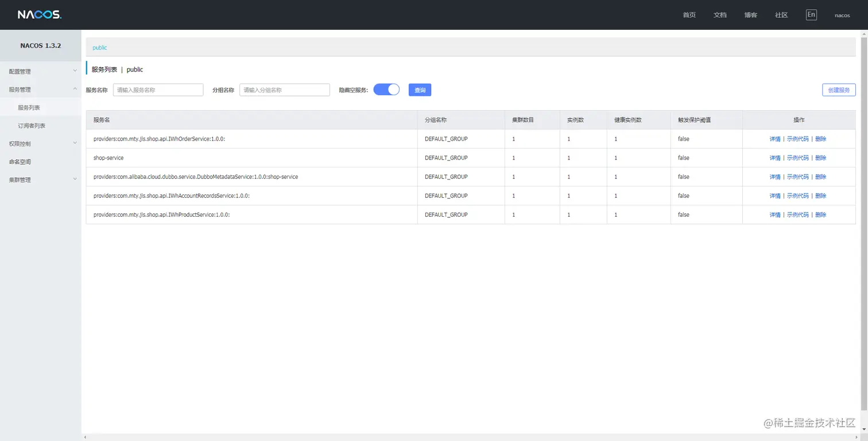Click 删除 for IWhProductService row

pyautogui.click(x=820, y=214)
